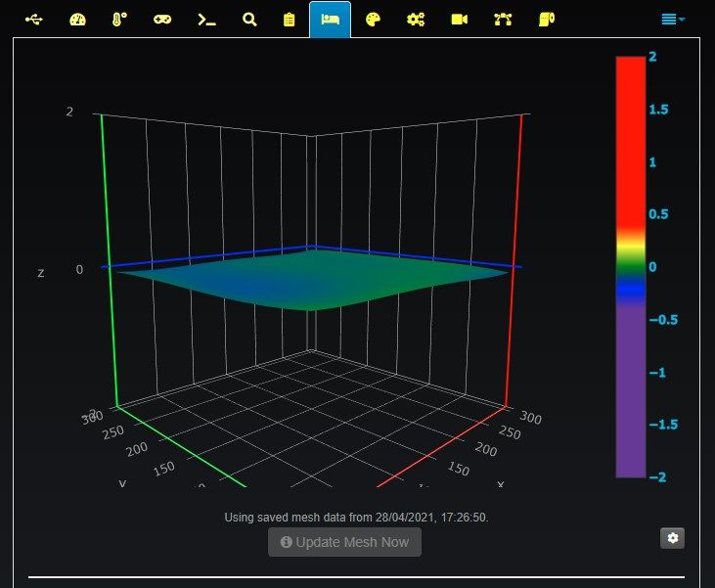715x588 pixels.
Task: Click the red area of the colorbar
Action: coord(631,142)
